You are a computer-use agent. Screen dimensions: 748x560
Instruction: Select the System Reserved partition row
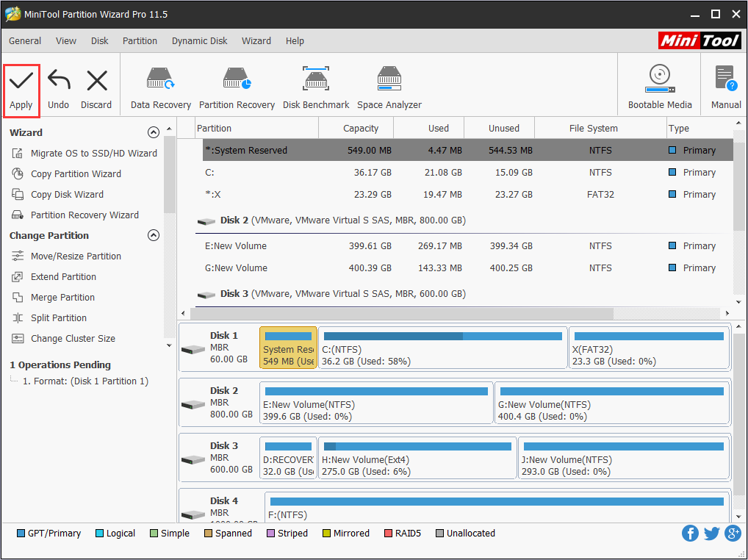tap(467, 150)
